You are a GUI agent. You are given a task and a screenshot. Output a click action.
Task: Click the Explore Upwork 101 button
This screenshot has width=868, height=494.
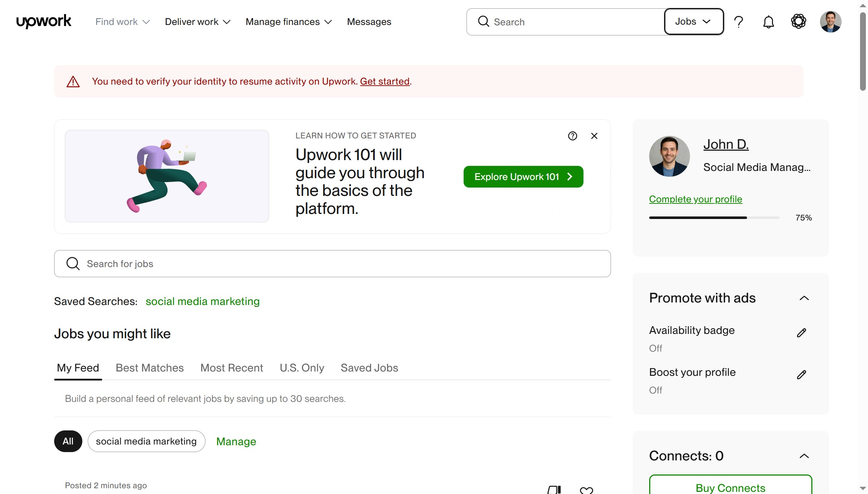tap(523, 177)
